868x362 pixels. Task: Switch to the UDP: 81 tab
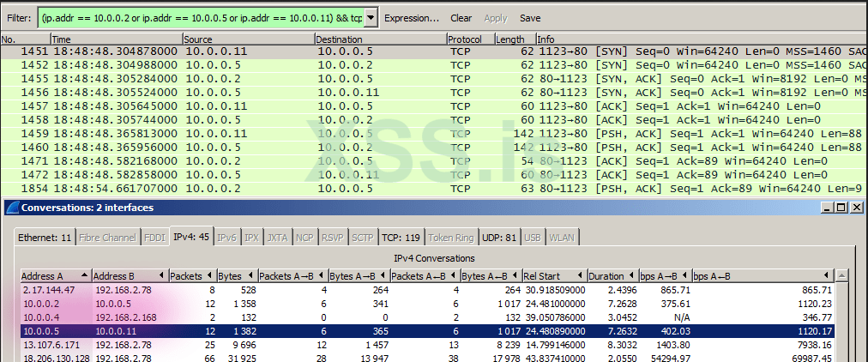tap(476, 238)
